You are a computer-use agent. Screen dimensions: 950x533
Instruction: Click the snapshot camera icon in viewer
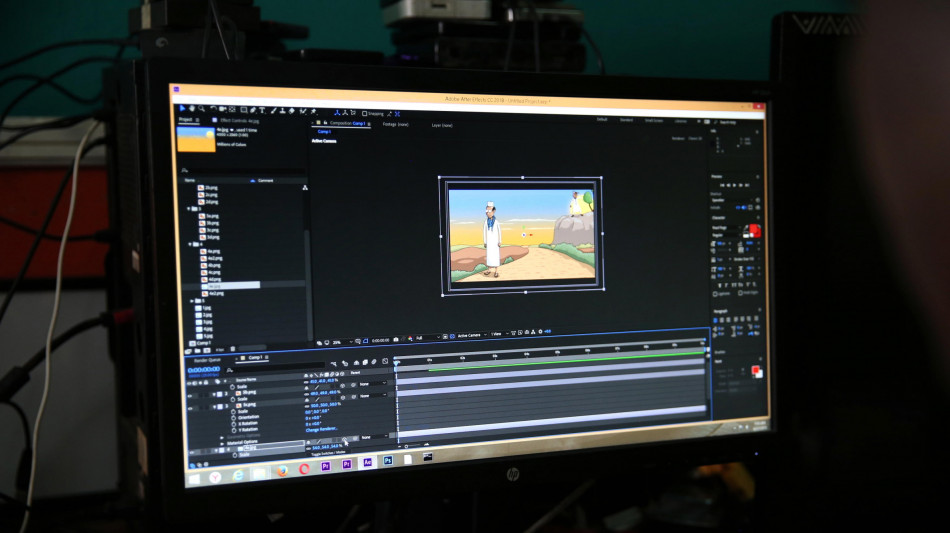[x=395, y=337]
